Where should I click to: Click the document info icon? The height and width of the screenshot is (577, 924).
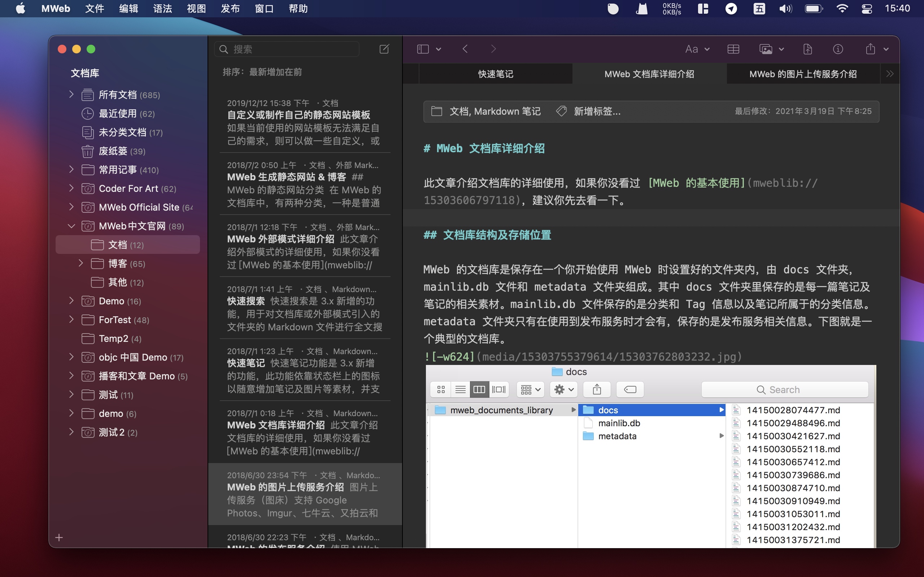[x=838, y=49]
